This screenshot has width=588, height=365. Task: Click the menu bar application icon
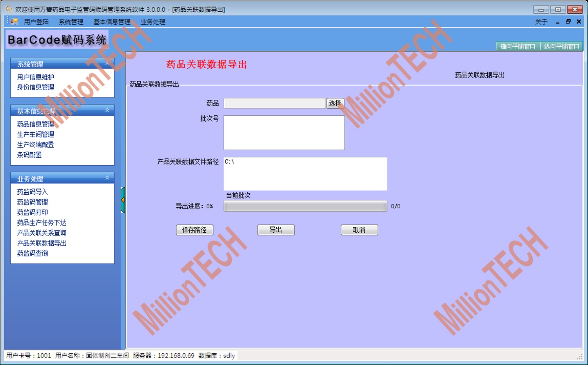click(x=14, y=22)
